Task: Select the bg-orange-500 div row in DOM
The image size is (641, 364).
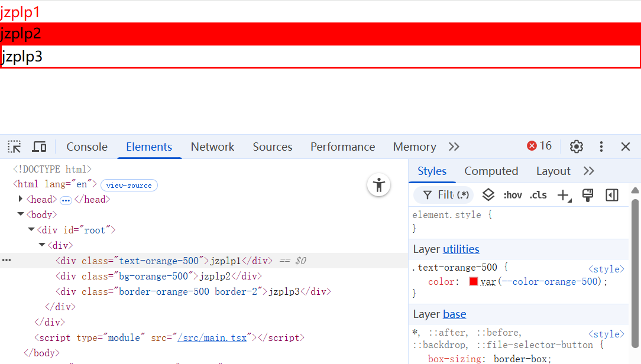Action: coord(203,276)
